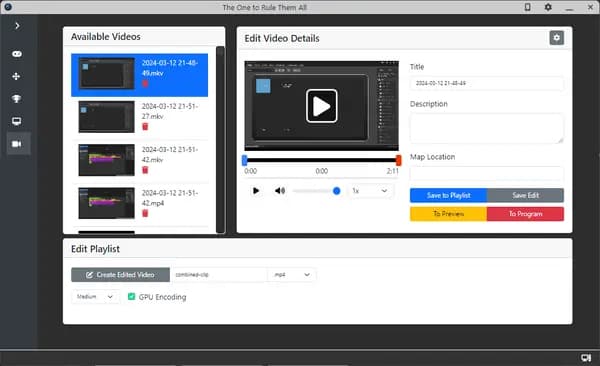Viewport: 600px width, 366px height.
Task: Select thumbnail of 2024-03-12 21-51-42.mkv
Action: pyautogui.click(x=106, y=160)
